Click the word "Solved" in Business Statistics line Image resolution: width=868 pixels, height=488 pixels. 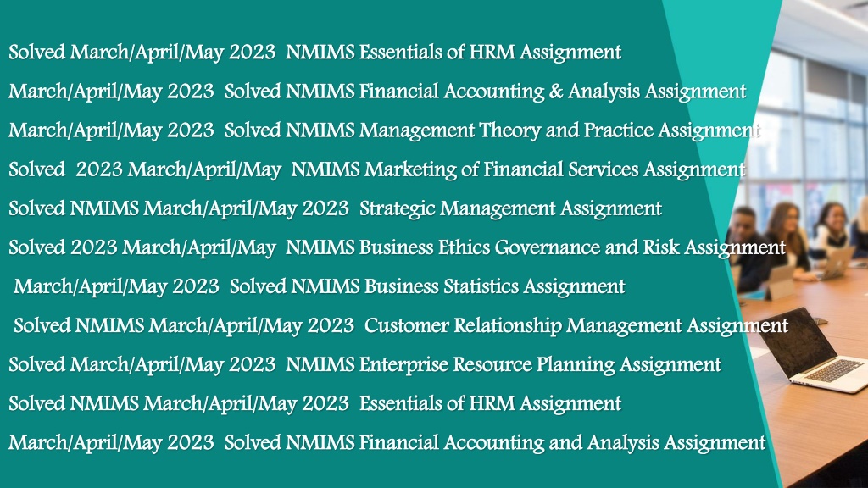pyautogui.click(x=256, y=286)
